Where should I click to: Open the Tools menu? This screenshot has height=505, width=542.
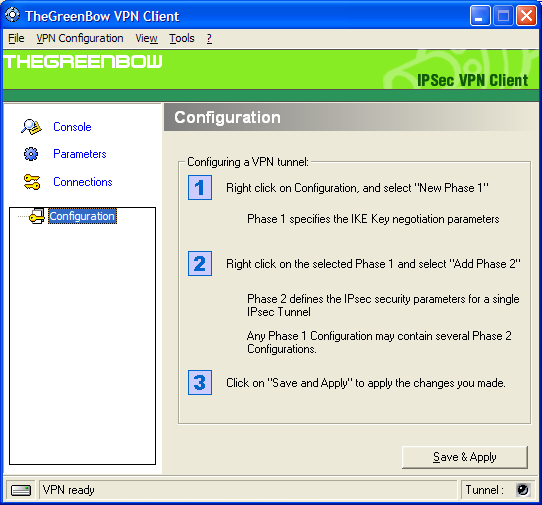point(182,38)
